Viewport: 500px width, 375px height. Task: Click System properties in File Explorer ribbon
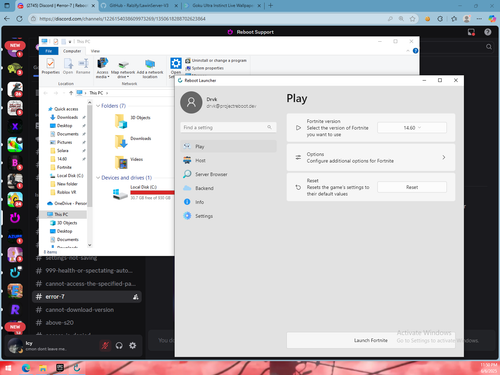coord(204,68)
